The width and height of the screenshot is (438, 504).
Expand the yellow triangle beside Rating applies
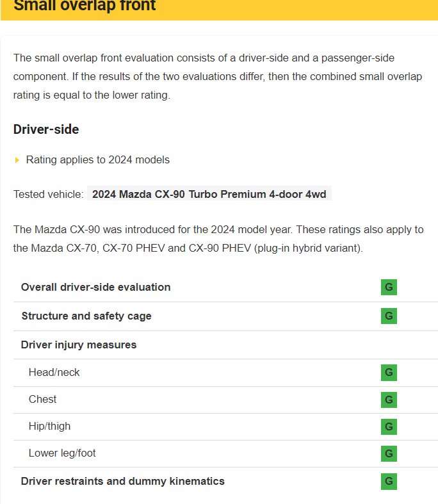(17, 160)
